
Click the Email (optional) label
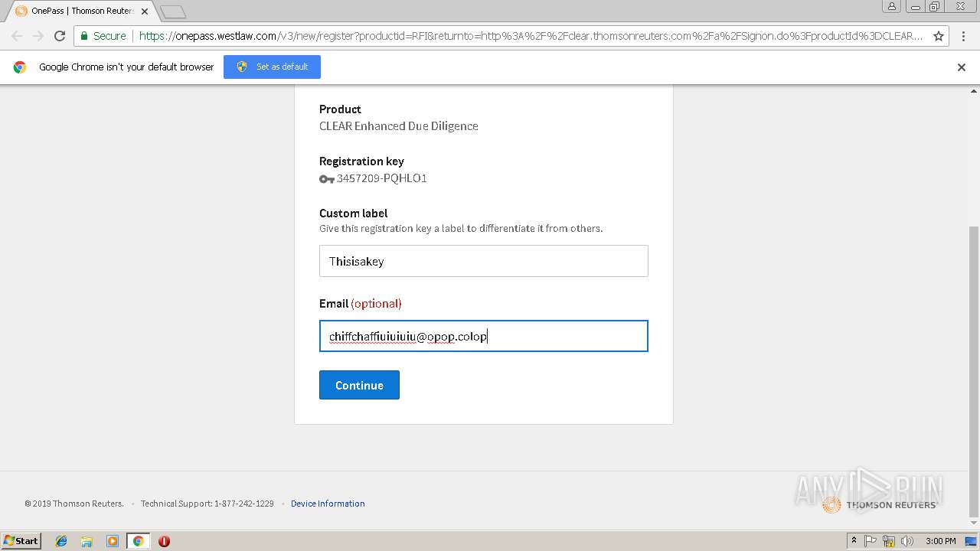coord(361,304)
